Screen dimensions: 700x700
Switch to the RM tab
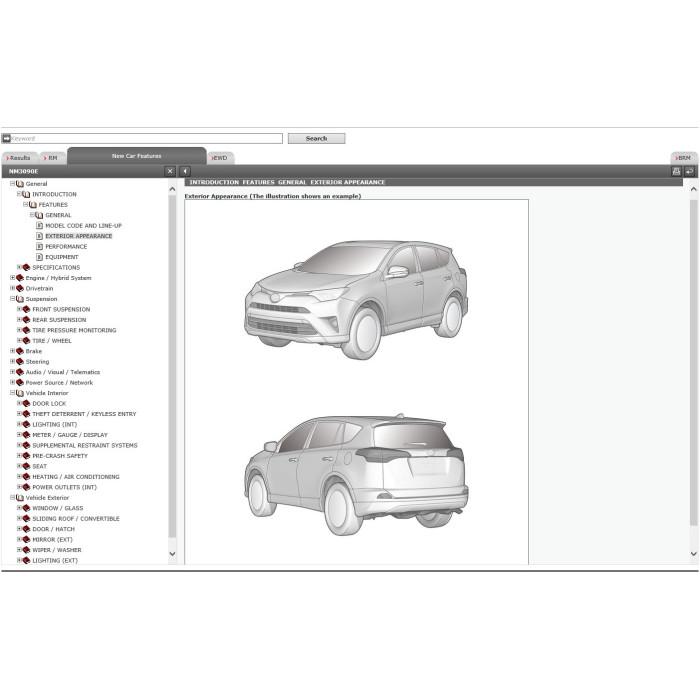coord(52,158)
